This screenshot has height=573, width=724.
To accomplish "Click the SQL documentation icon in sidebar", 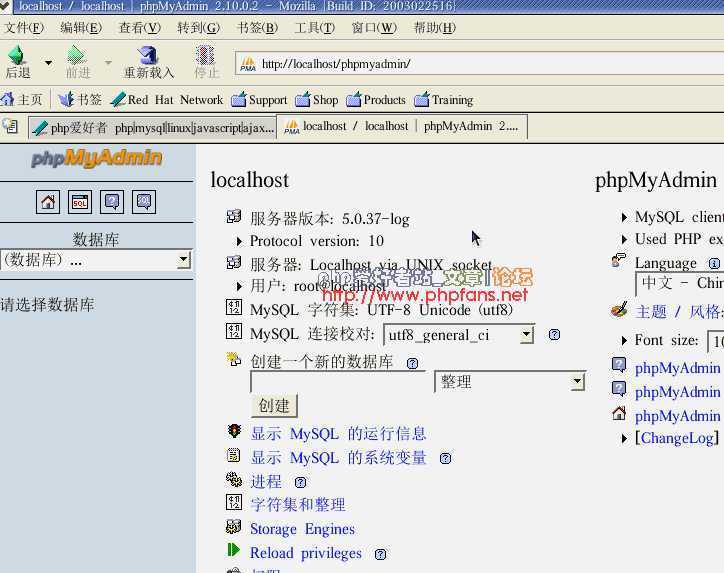I will tap(144, 202).
